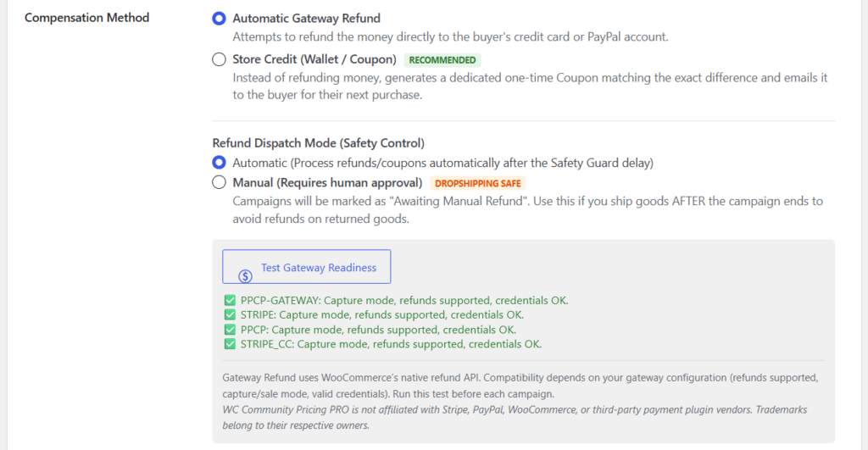The height and width of the screenshot is (450, 868).
Task: Click the Manual (Requires human approval) label text
Action: [327, 183]
